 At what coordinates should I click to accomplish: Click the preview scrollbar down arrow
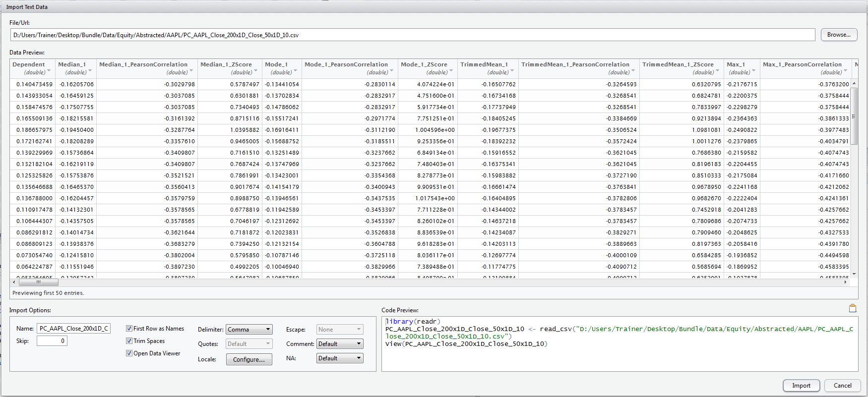pyautogui.click(x=854, y=274)
